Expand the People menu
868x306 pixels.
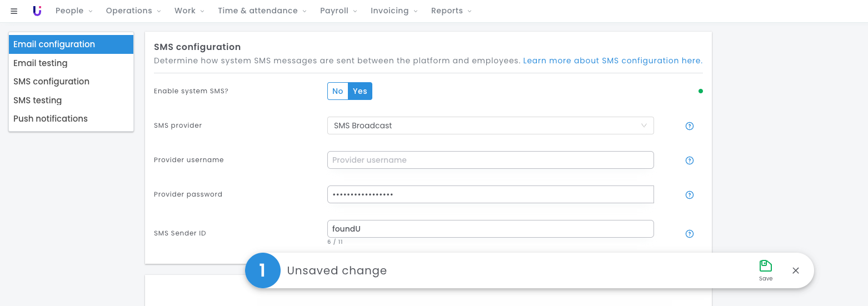pyautogui.click(x=74, y=11)
